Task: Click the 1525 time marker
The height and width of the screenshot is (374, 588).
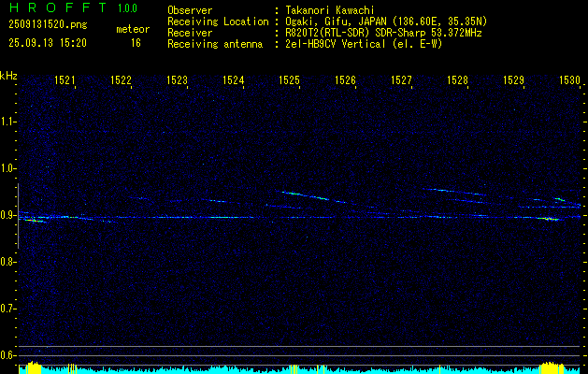Action: (290, 79)
